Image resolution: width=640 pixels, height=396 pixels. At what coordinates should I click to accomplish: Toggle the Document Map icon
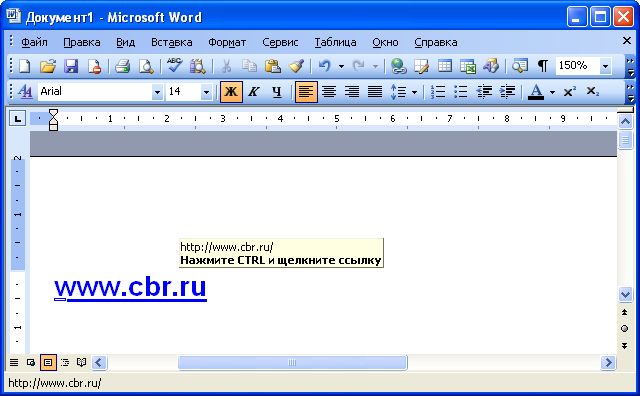[x=520, y=66]
